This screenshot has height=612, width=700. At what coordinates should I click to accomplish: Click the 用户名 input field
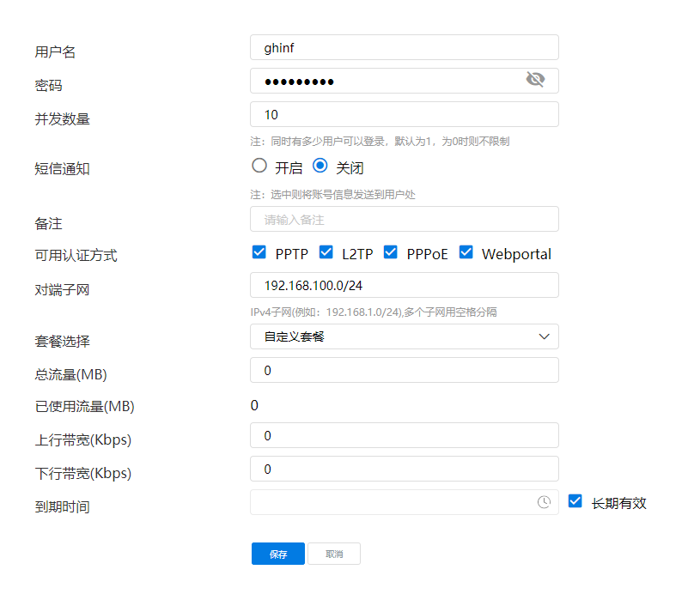[x=404, y=47]
